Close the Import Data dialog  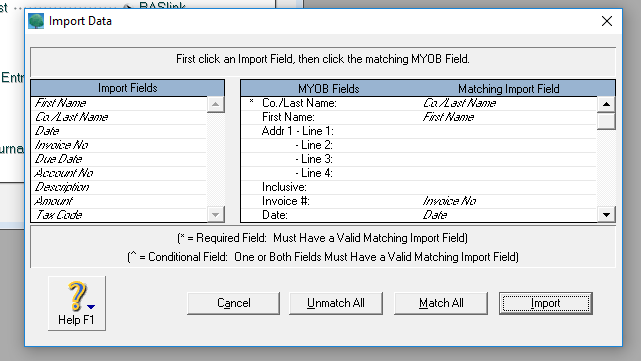click(607, 21)
